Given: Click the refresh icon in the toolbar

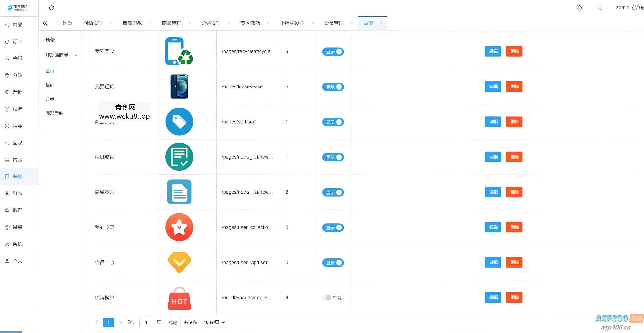Looking at the screenshot, I should pyautogui.click(x=52, y=8).
